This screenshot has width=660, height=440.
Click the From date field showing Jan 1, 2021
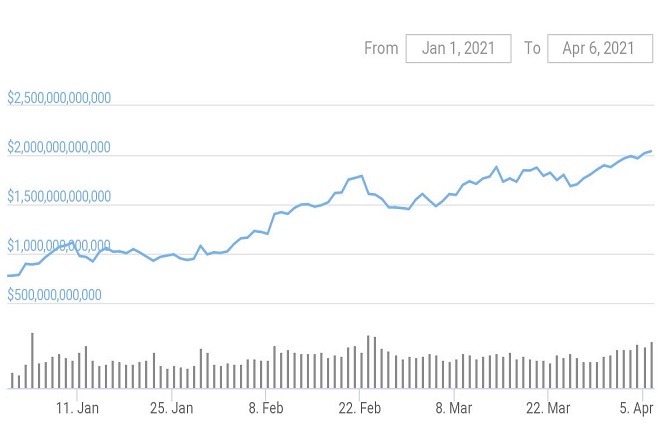(458, 48)
